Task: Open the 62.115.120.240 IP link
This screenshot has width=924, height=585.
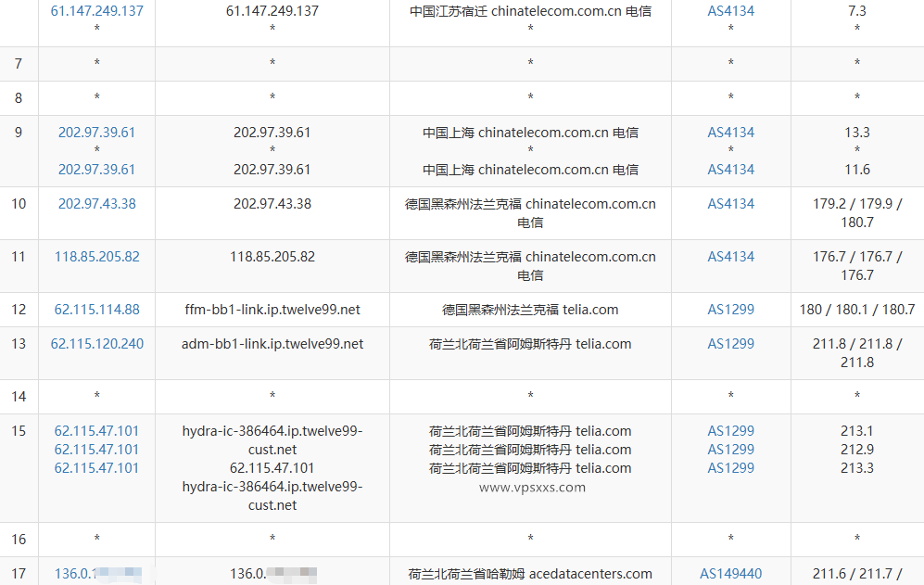Action: click(x=96, y=344)
